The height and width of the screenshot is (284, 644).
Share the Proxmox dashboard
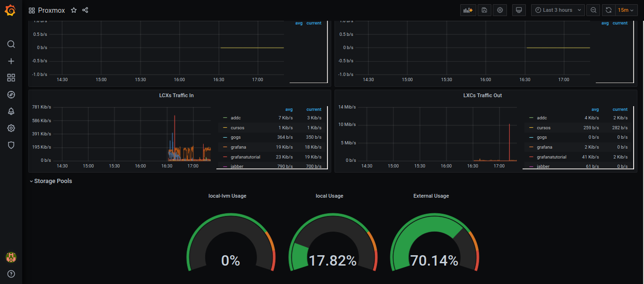pos(86,10)
